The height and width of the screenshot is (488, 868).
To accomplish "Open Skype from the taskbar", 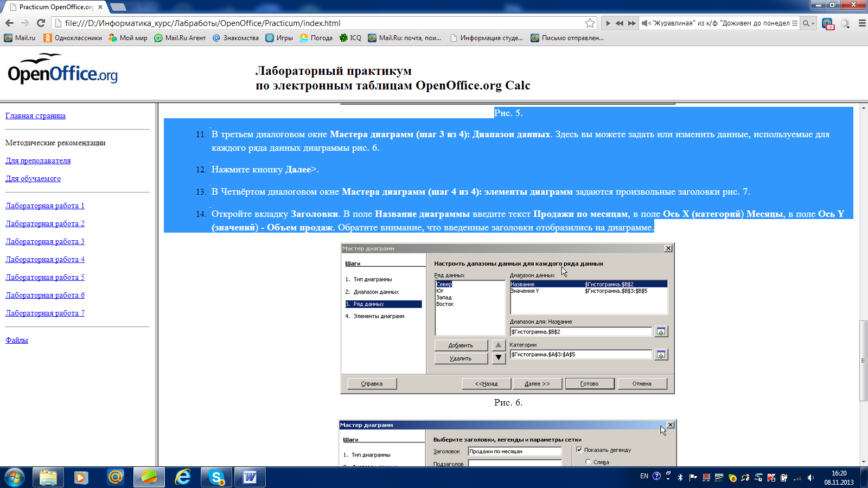I will pyautogui.click(x=216, y=477).
